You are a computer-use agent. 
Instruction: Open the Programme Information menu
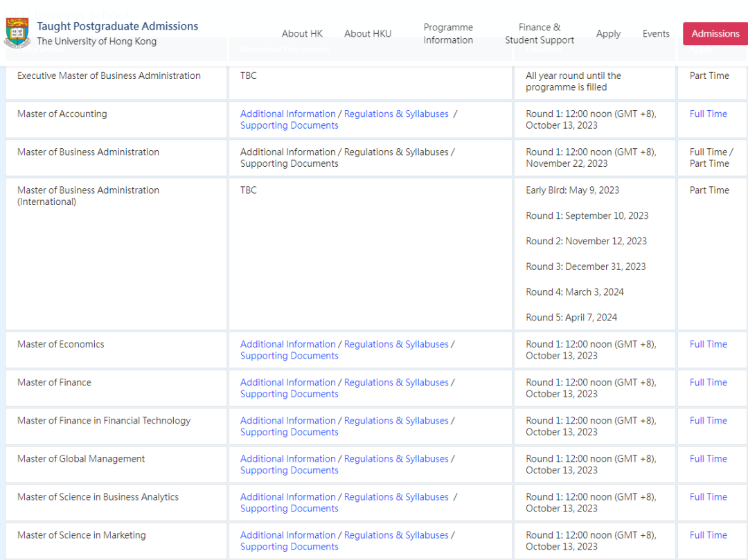pyautogui.click(x=448, y=34)
